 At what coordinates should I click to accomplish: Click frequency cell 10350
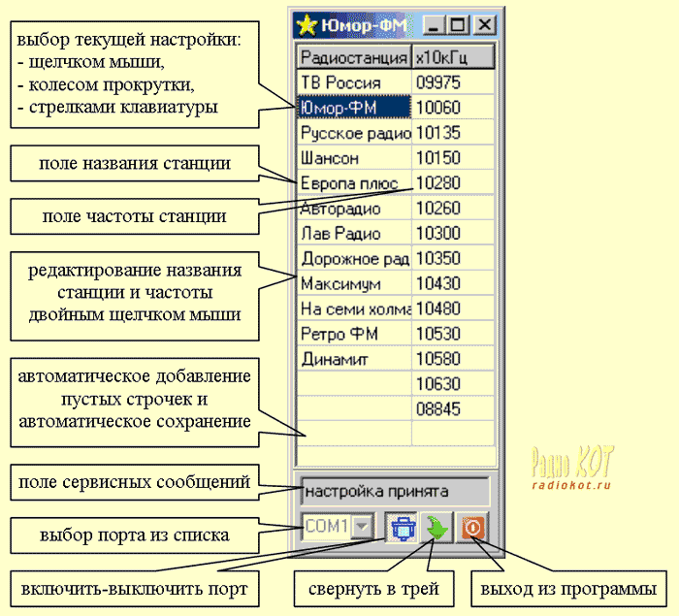(453, 258)
